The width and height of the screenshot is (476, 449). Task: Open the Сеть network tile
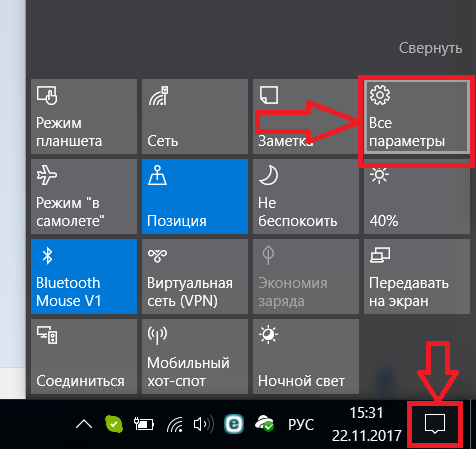click(x=195, y=117)
